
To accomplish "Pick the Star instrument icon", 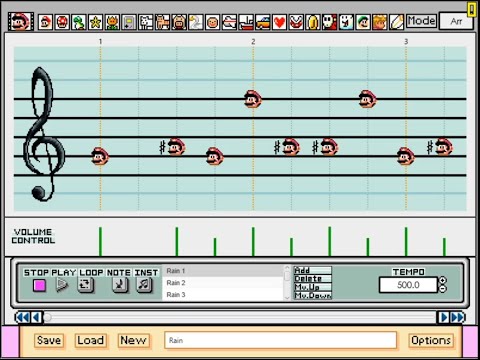I will click(x=95, y=22).
